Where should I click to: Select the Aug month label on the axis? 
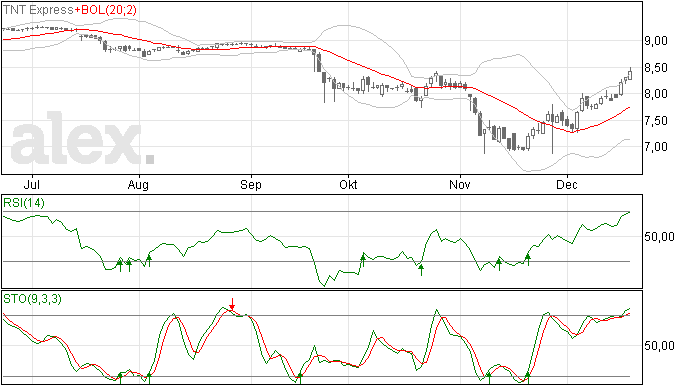tap(138, 184)
